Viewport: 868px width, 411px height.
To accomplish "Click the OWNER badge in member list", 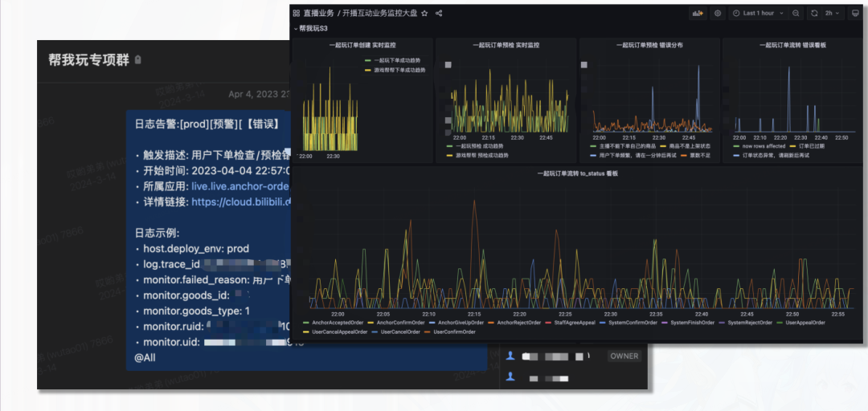I will pos(624,356).
